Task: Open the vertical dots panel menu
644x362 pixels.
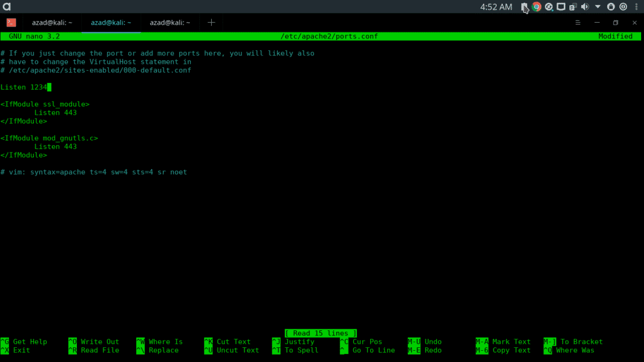Action: 637,7
